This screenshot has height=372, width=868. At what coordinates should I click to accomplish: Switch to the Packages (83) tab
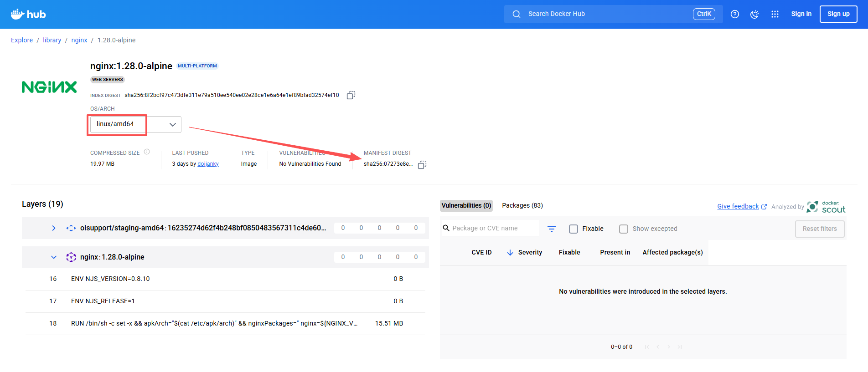522,206
